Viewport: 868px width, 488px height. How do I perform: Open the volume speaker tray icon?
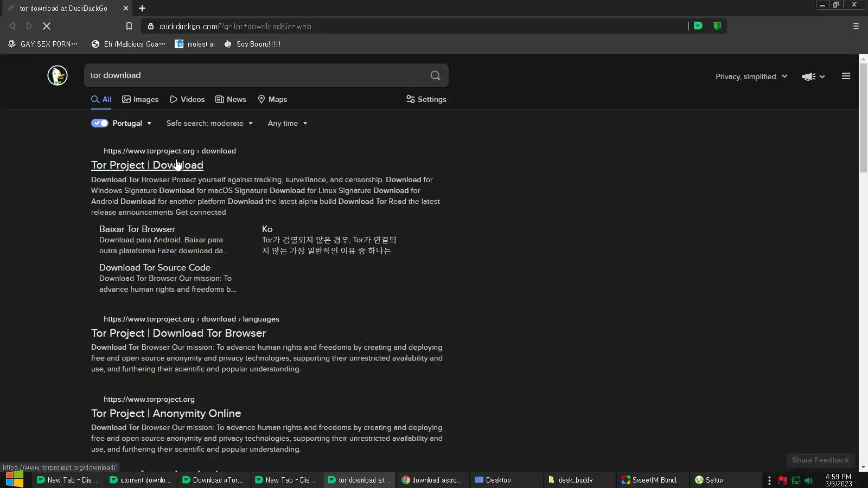809,480
